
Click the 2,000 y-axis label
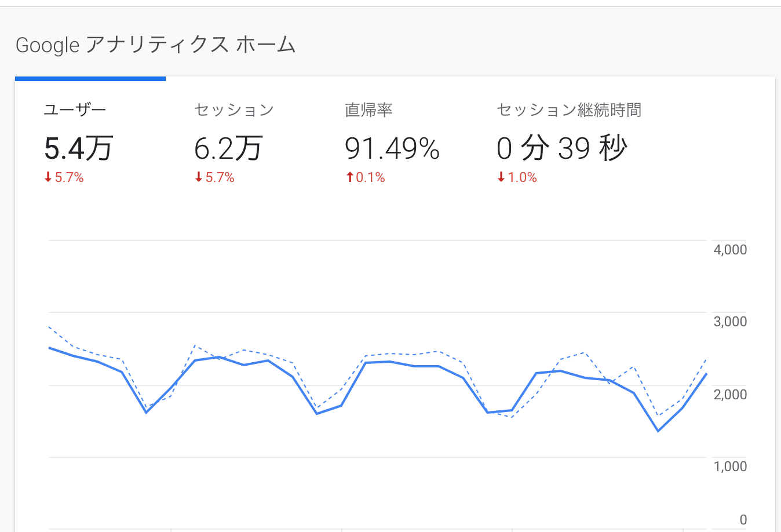(730, 394)
